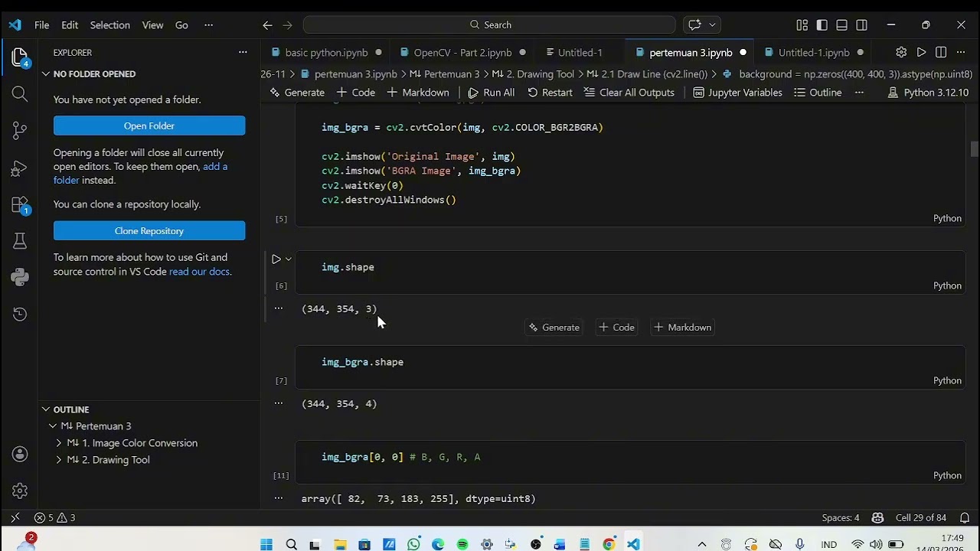Toggle the Secondary Side Bar visibility
Image resolution: width=980 pixels, height=551 pixels.
point(862,25)
